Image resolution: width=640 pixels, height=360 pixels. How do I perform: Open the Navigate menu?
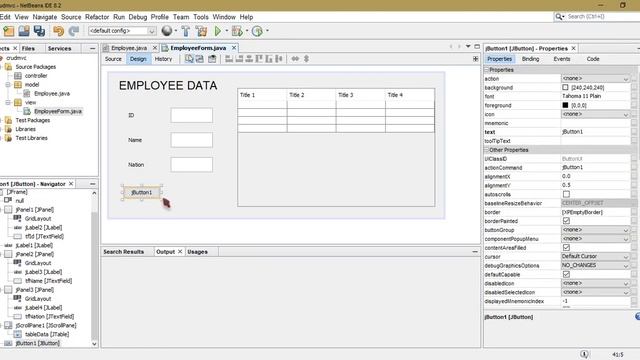click(x=44, y=17)
